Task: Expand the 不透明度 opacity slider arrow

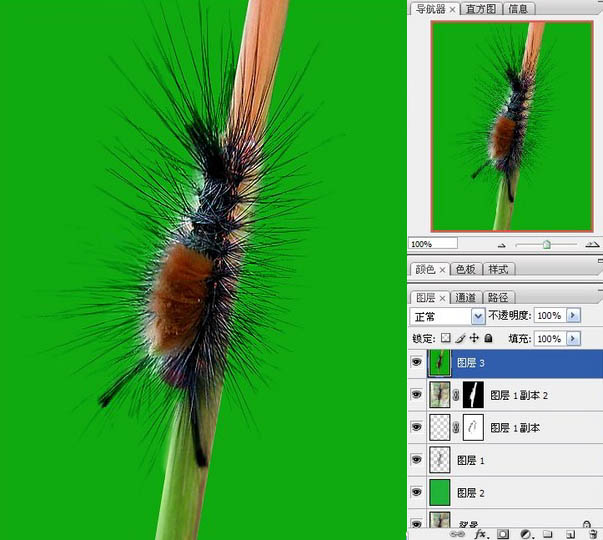Action: tap(573, 315)
